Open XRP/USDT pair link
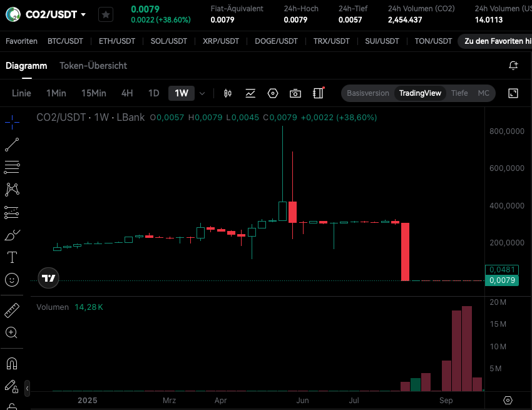This screenshot has height=410, width=532. (x=221, y=41)
